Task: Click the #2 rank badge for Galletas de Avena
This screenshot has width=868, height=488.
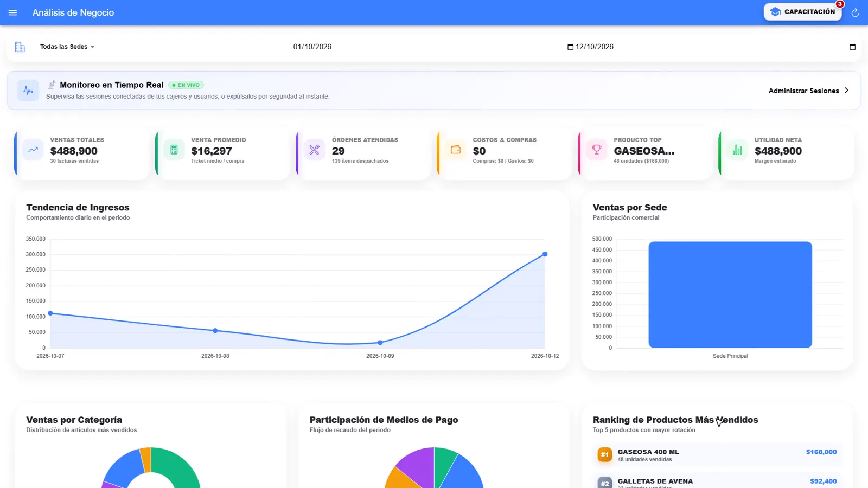Action: pos(604,483)
